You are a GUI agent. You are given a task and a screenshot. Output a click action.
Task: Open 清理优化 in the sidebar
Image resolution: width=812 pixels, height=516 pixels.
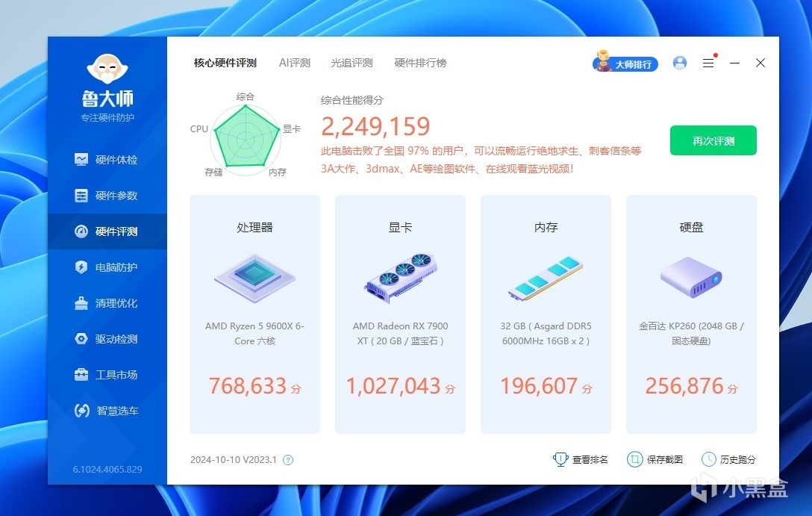(107, 302)
